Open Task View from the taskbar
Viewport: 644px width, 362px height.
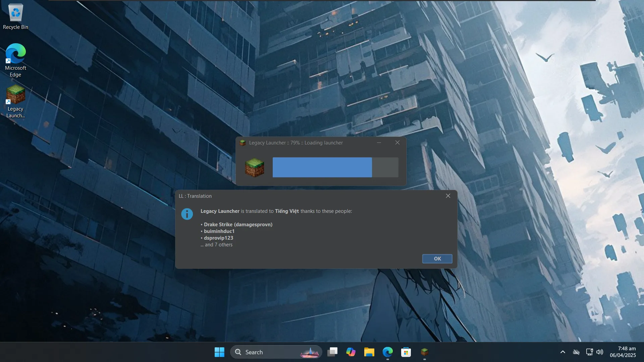332,352
